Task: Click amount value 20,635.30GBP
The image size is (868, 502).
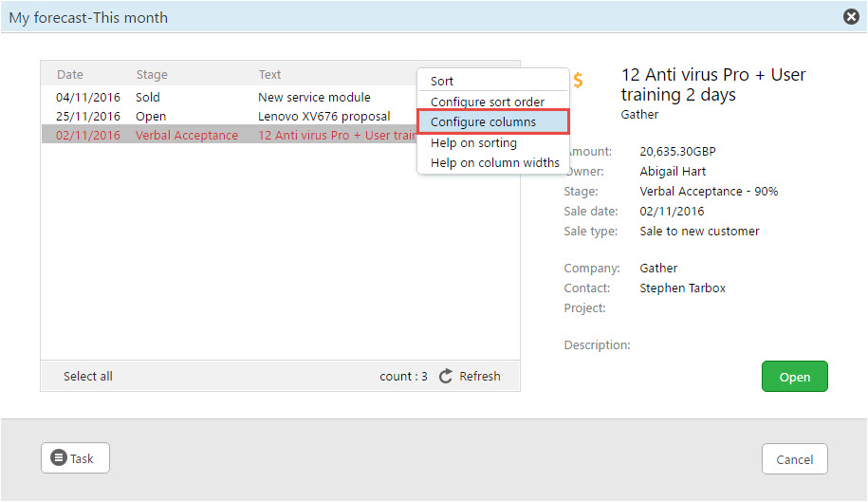Action: point(677,152)
